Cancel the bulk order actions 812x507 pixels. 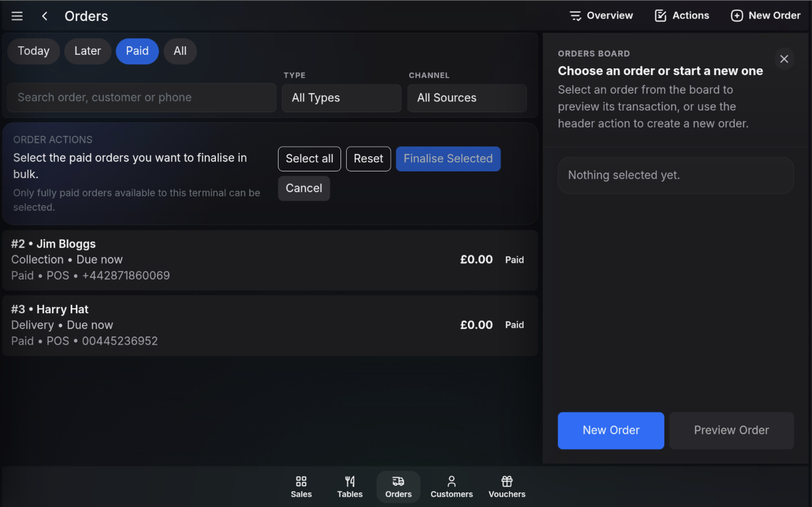point(304,189)
